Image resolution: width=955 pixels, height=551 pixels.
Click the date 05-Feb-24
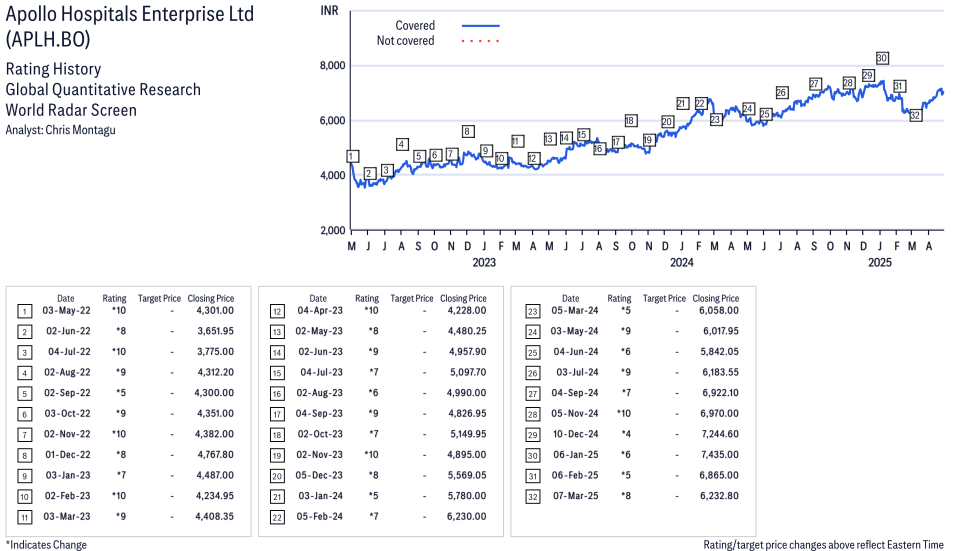pos(320,516)
